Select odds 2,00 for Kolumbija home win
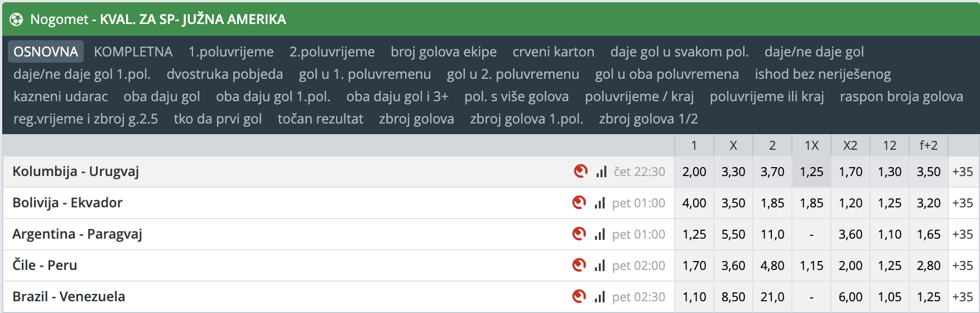 point(694,172)
